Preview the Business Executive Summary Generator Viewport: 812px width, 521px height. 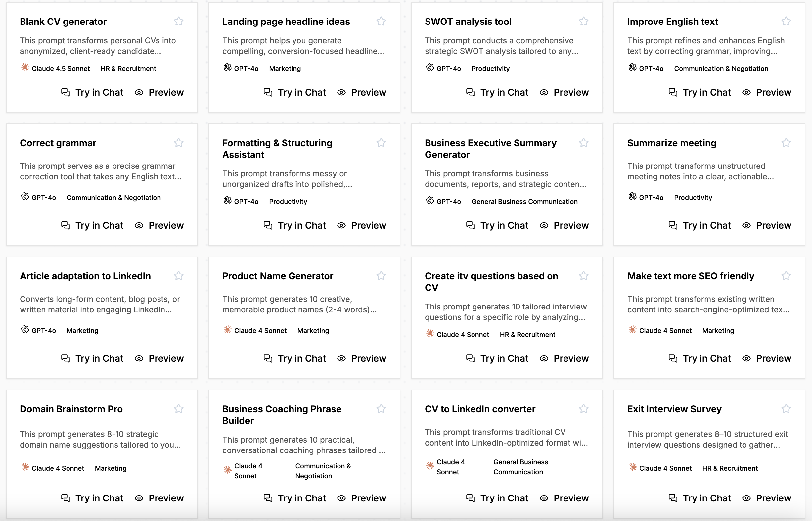point(564,225)
